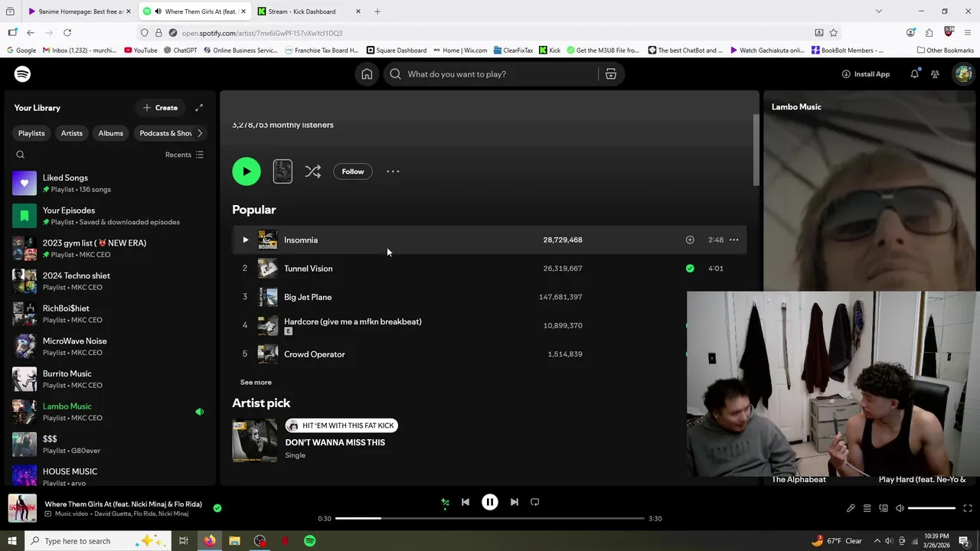This screenshot has width=980, height=551.
Task: Open the ChatGPT bookmark
Action: [181, 51]
